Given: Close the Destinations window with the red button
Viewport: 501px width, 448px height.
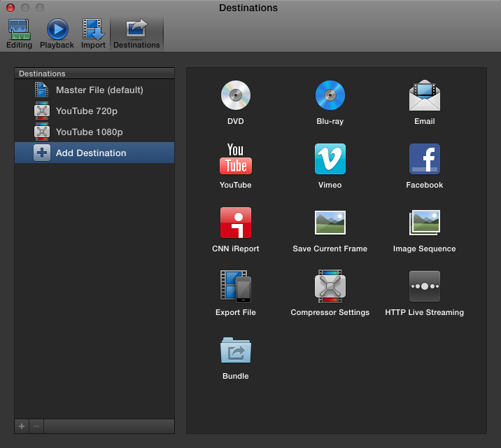Looking at the screenshot, I should 10,7.
